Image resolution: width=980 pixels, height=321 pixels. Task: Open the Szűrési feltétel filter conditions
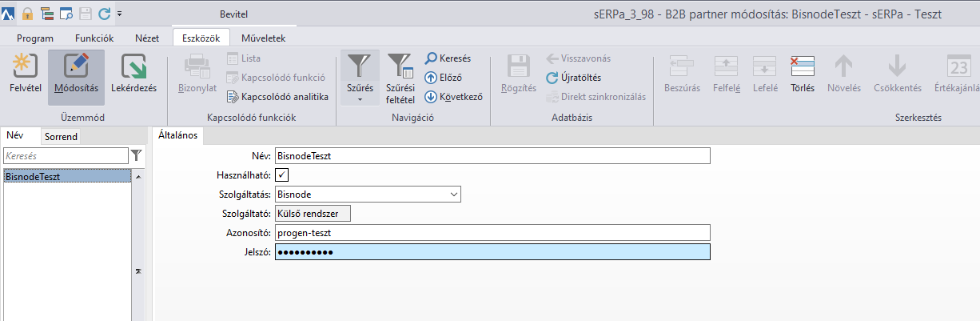400,69
